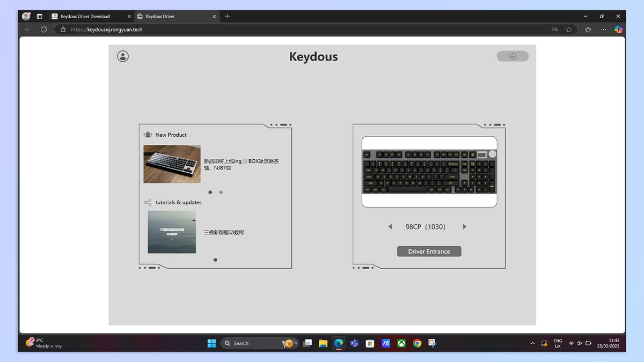The image size is (644, 362).
Task: Open the account profile icon
Action: click(122, 56)
